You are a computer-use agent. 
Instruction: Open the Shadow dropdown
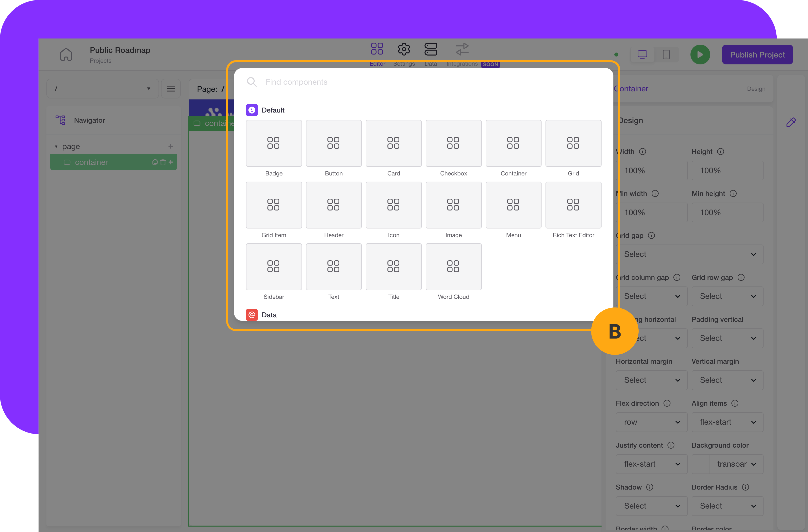(x=651, y=506)
